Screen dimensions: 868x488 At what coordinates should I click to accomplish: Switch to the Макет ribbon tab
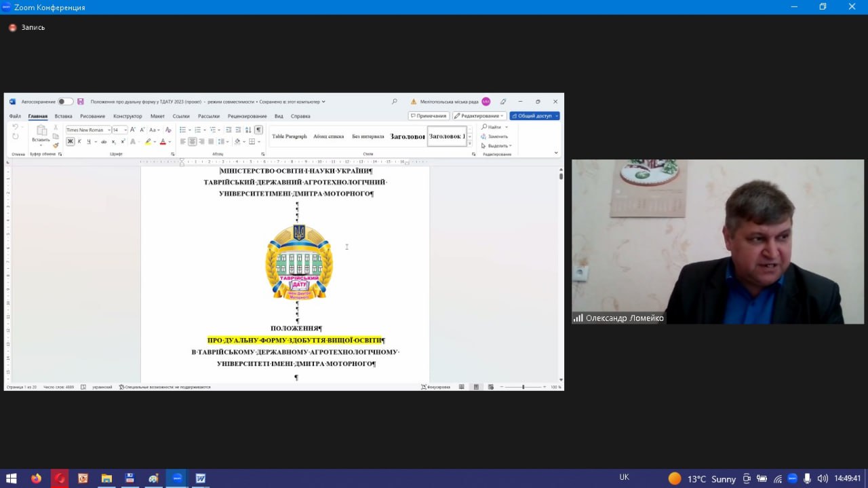[x=157, y=116]
